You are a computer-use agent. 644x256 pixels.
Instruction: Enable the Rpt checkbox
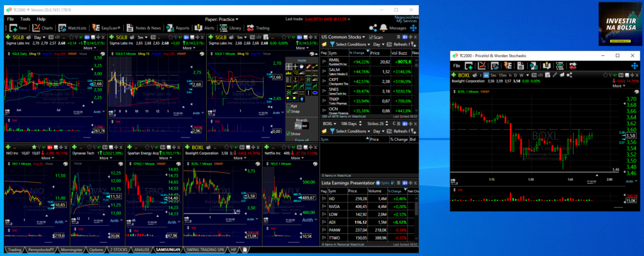click(288, 105)
